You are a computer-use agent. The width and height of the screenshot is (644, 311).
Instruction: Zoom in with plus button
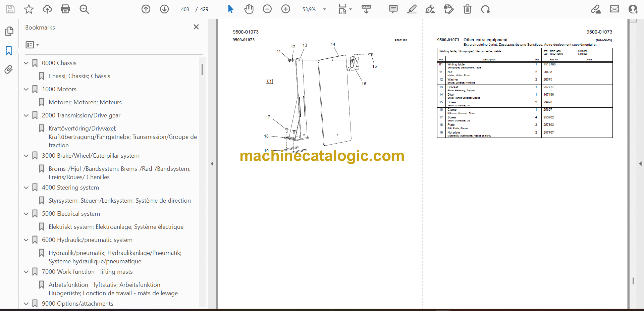click(x=286, y=9)
